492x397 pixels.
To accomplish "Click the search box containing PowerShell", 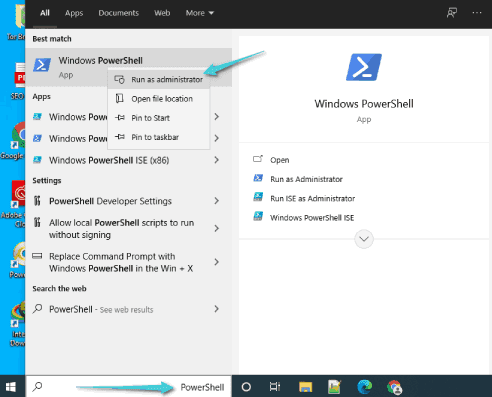I will [128, 387].
